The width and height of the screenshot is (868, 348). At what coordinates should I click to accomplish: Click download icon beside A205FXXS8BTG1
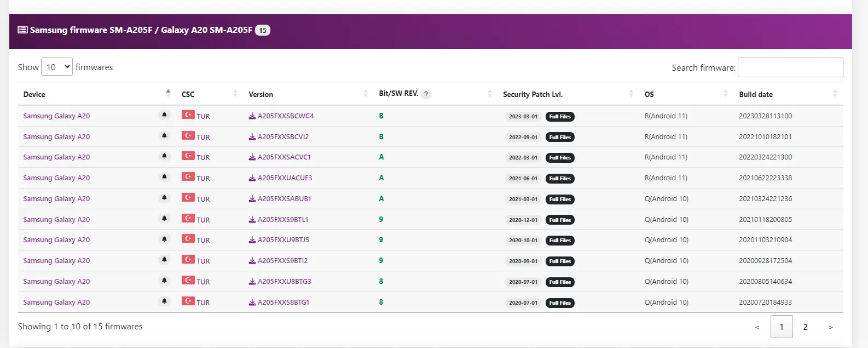click(252, 303)
